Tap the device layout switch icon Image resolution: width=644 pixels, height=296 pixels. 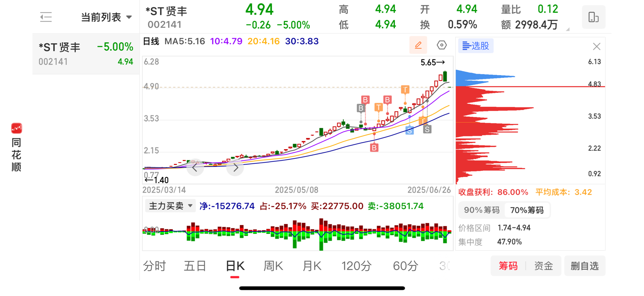pos(593,17)
